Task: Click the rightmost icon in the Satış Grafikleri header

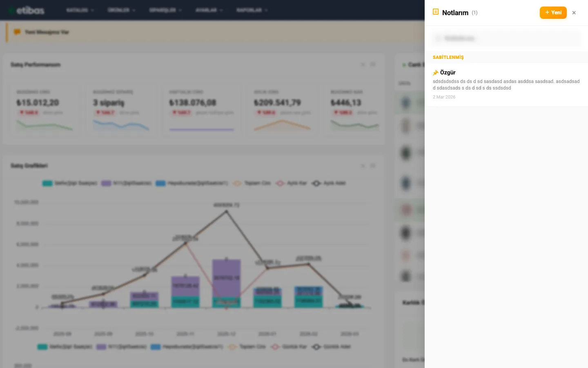Action: tap(373, 166)
